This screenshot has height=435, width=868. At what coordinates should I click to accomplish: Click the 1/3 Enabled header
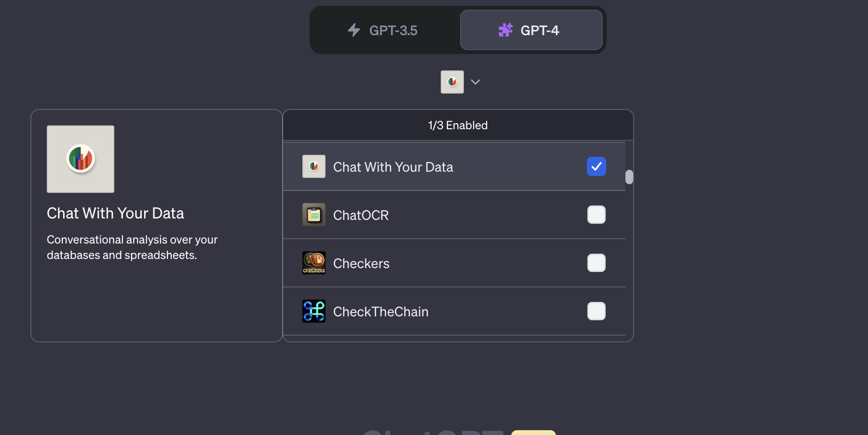(457, 125)
